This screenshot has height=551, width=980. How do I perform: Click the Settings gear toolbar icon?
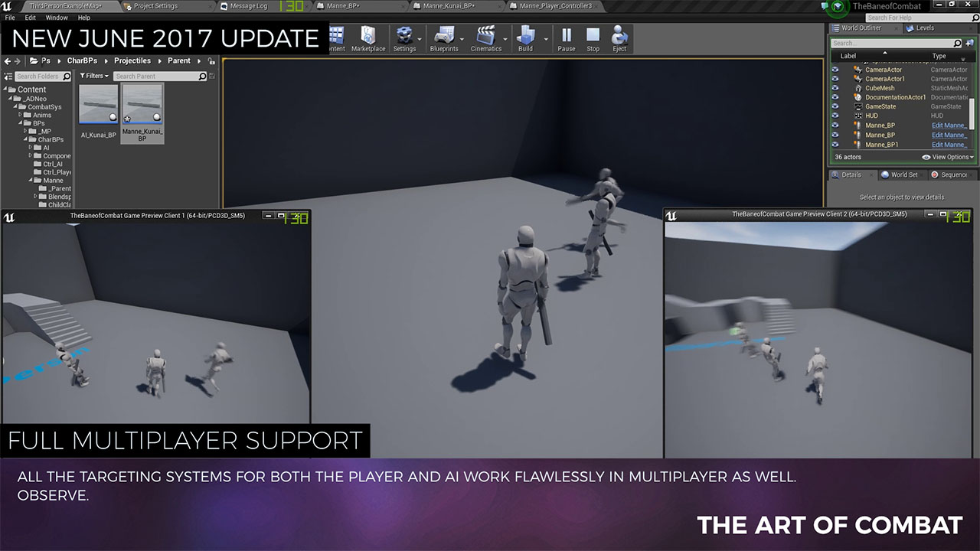pos(404,37)
